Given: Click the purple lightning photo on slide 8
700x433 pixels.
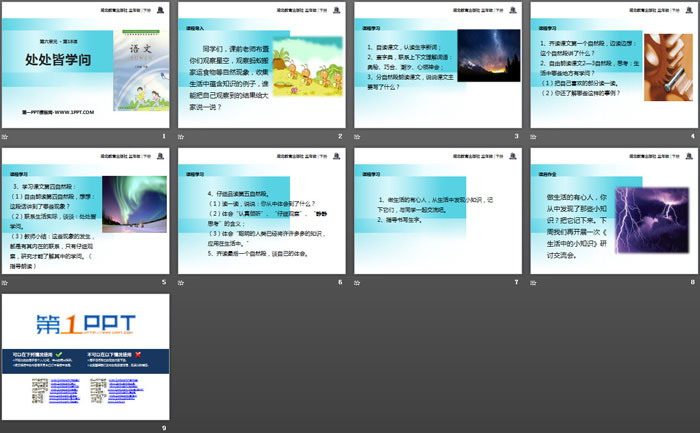Looking at the screenshot, I should (x=652, y=221).
